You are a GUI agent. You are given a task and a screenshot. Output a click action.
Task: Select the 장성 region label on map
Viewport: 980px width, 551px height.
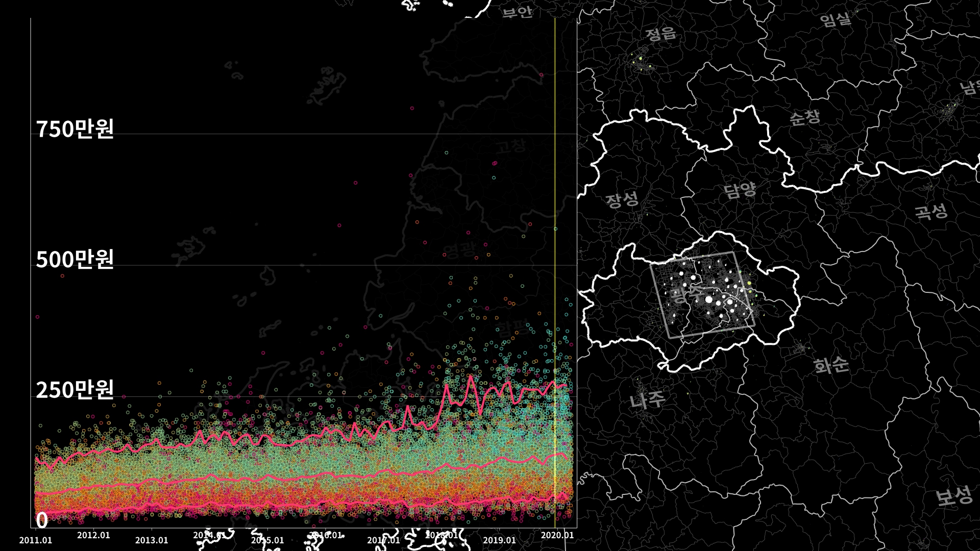[622, 199]
